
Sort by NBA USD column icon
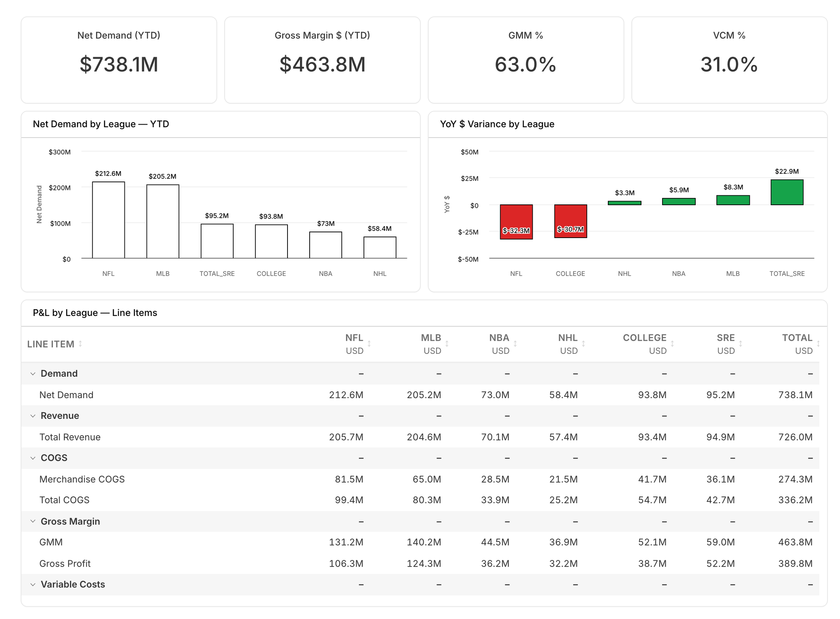pyautogui.click(x=515, y=344)
